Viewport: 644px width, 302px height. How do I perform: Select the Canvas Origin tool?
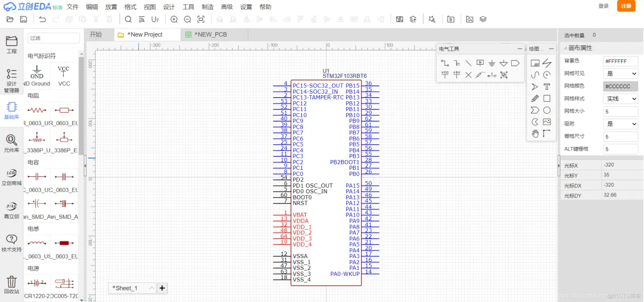coord(547,133)
